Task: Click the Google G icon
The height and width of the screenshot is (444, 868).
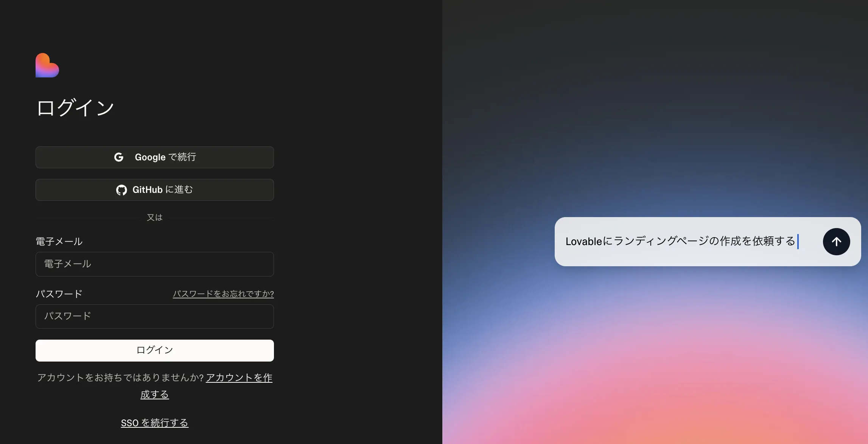Action: click(119, 157)
